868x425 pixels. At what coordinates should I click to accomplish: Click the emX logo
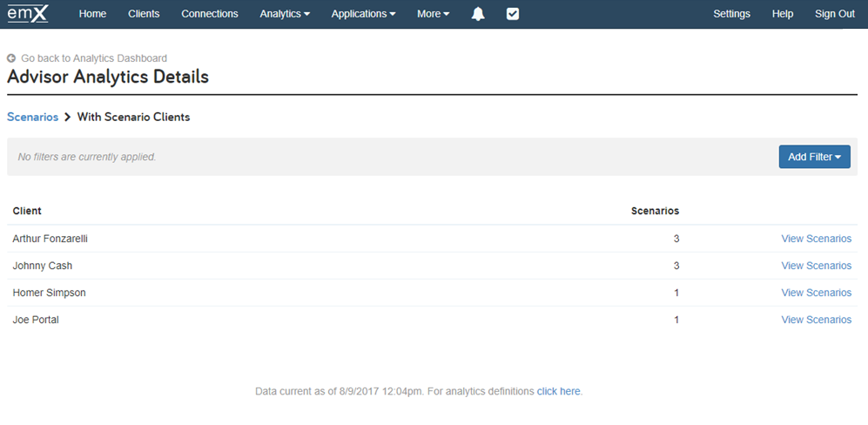28,13
